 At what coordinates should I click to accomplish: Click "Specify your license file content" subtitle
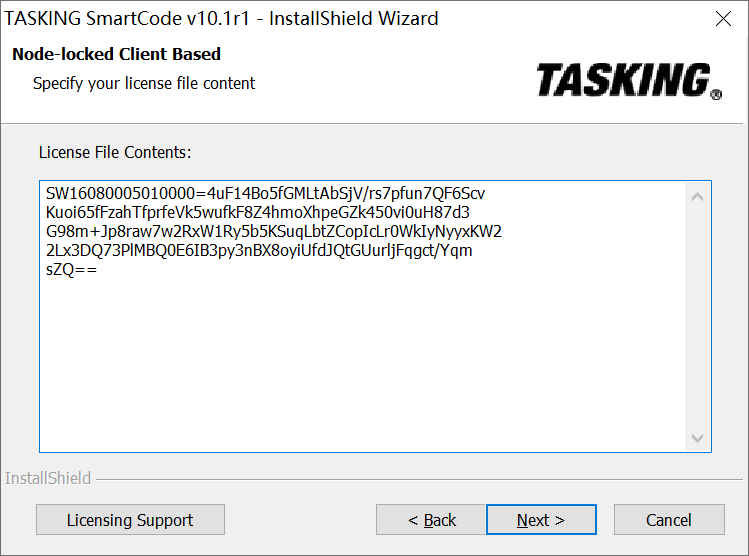pos(144,83)
